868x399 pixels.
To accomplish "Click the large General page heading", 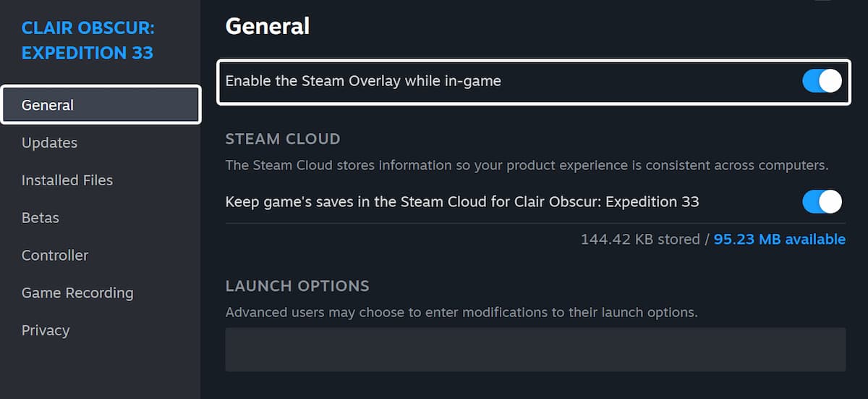I will point(268,27).
